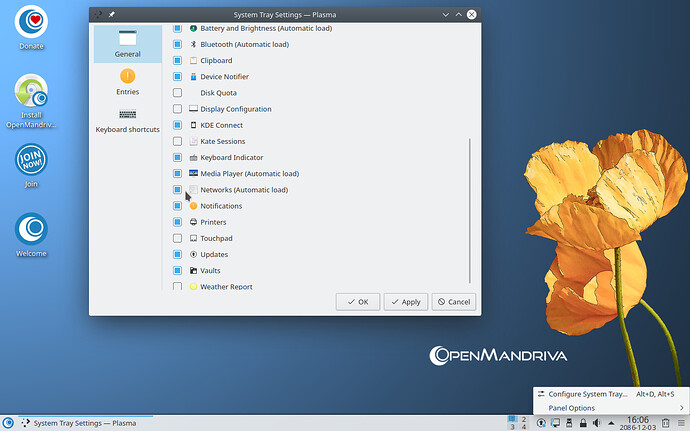The image size is (690, 431).
Task: Enable the Display Configuration checkbox
Action: 177,109
